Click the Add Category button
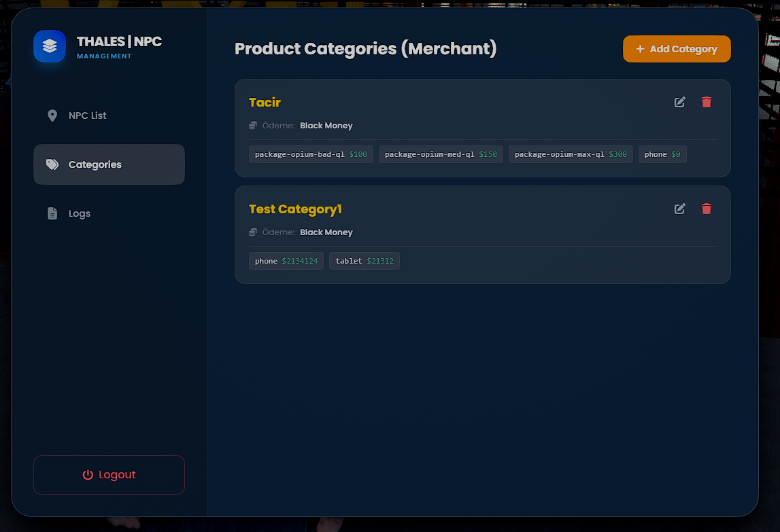This screenshot has width=780, height=532. 677,49
